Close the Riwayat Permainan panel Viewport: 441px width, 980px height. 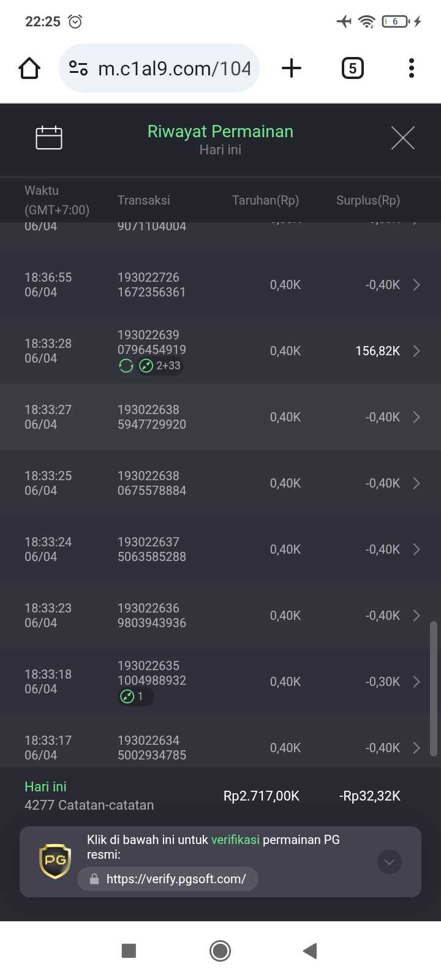click(x=403, y=138)
